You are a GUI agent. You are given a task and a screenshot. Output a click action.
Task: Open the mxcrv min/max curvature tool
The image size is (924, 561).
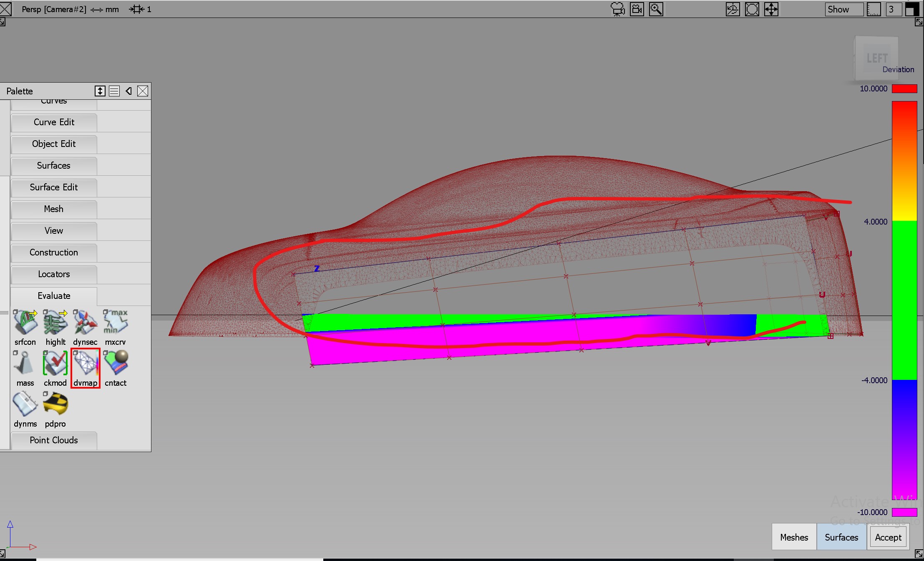(115, 326)
